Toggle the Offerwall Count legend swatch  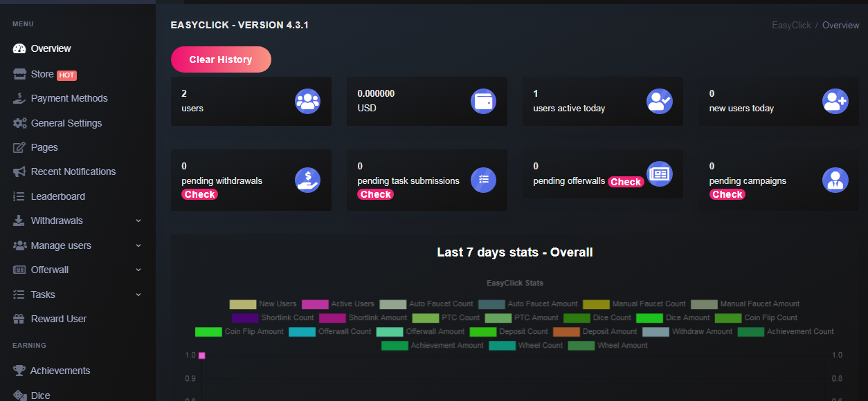click(302, 332)
